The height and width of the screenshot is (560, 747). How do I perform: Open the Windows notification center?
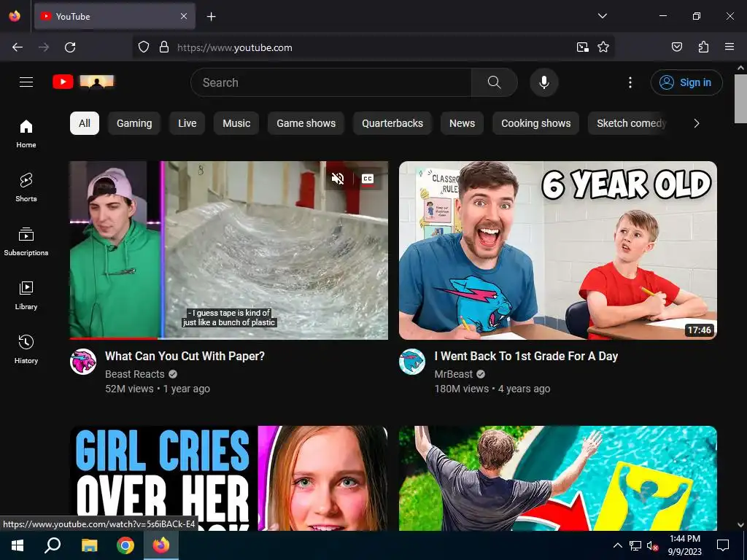[x=723, y=545]
